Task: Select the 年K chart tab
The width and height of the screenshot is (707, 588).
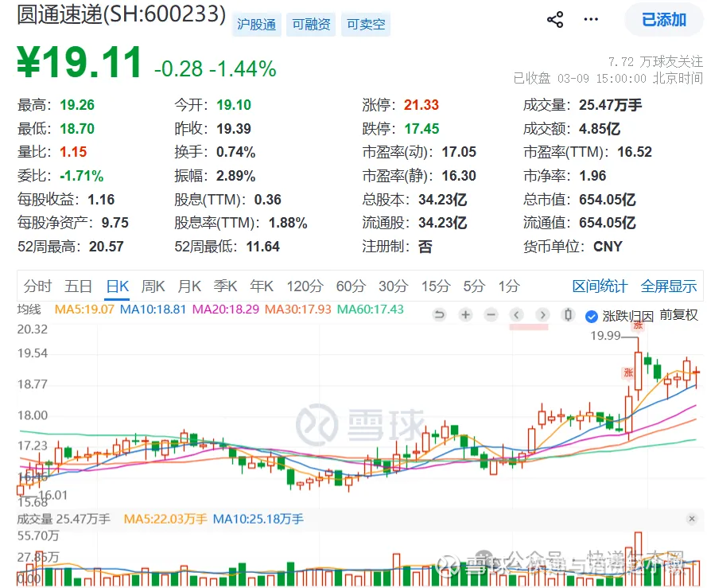Action: [262, 286]
